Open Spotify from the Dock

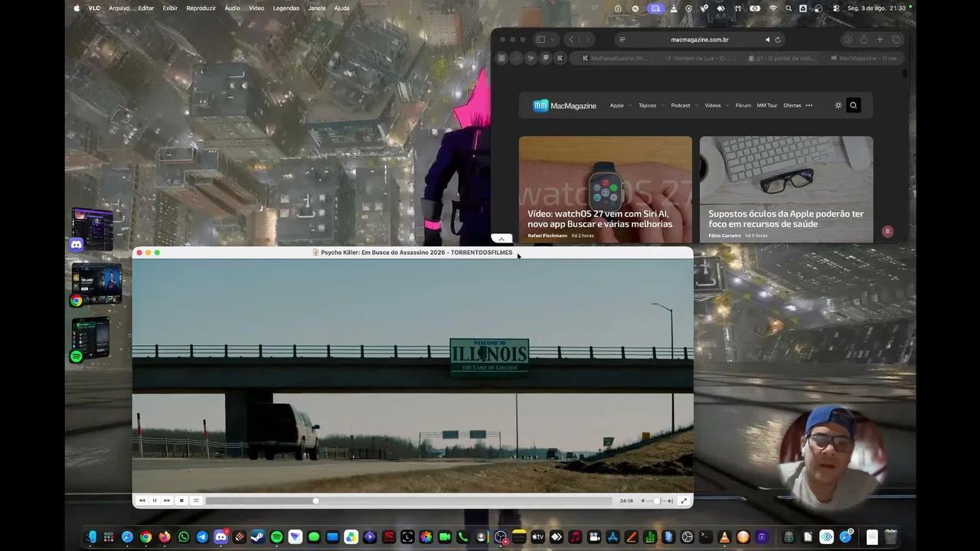point(276,537)
